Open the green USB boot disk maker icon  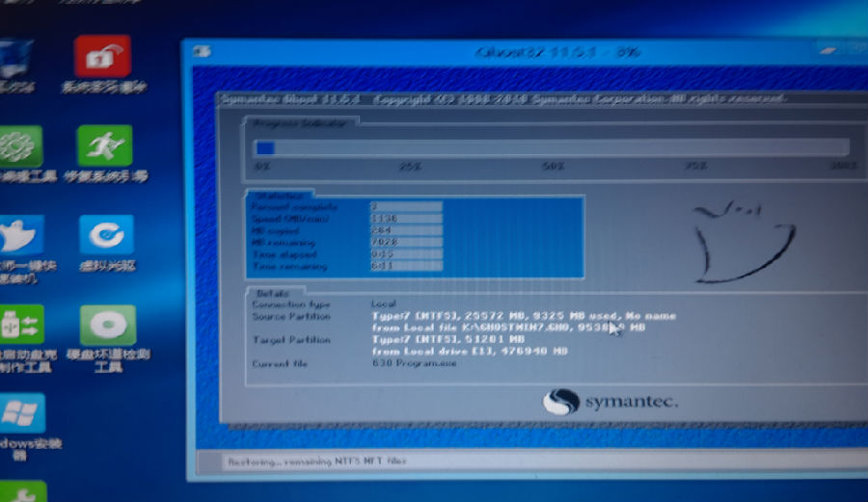21,325
